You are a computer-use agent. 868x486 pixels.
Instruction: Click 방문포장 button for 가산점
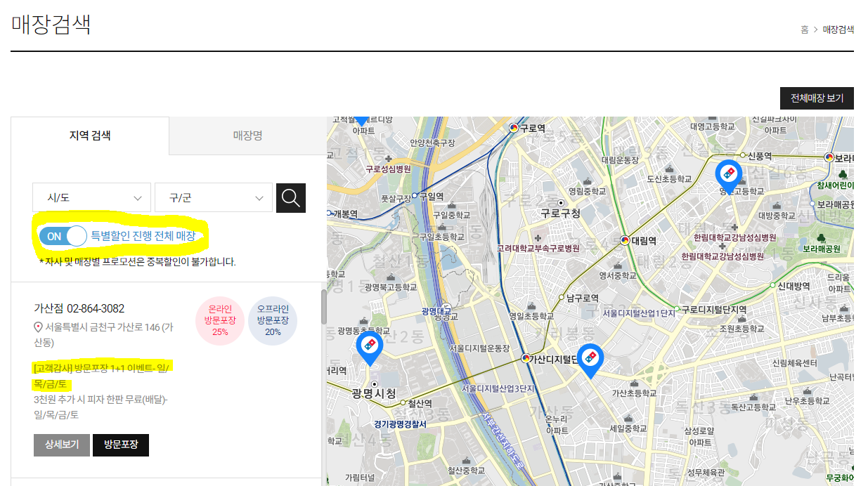point(121,445)
